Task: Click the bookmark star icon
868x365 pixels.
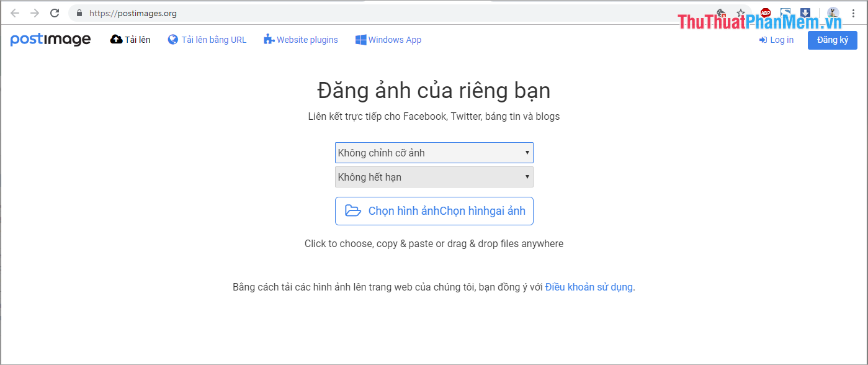Action: pyautogui.click(x=740, y=12)
